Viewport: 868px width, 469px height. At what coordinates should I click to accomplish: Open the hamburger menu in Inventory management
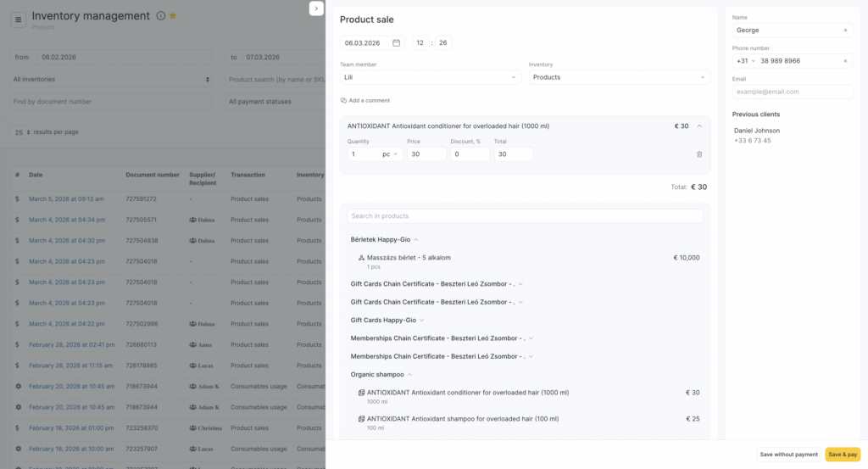coord(19,20)
